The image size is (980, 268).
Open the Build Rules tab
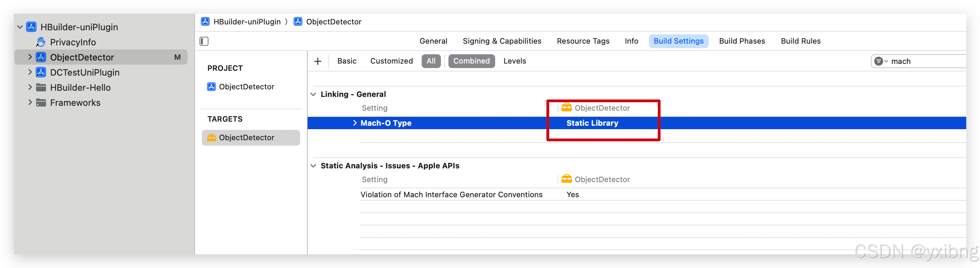click(x=800, y=41)
